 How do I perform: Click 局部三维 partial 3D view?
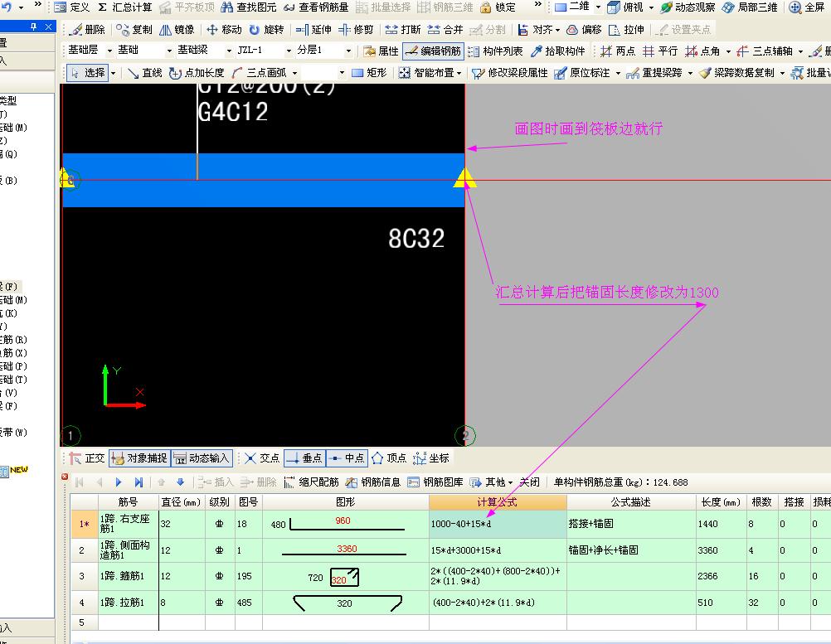[x=750, y=7]
